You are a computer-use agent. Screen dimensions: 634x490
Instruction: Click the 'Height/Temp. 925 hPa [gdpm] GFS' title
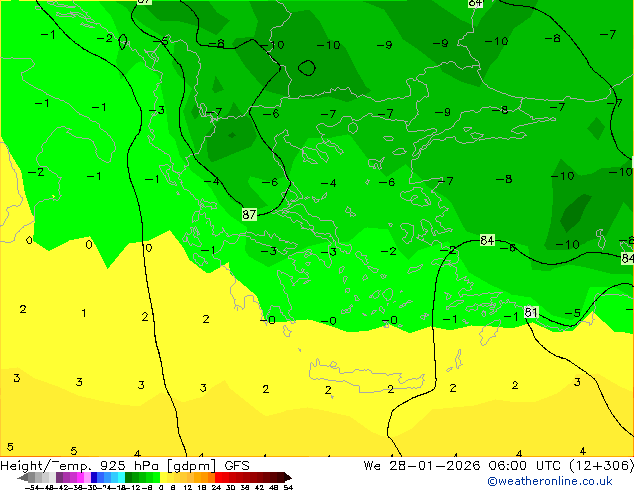(x=125, y=466)
